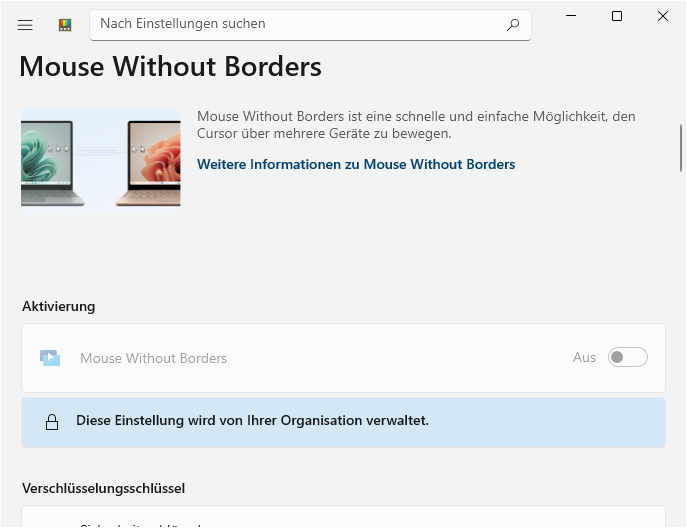Click the description text about moving the cursor
The image size is (687, 528).
[x=416, y=125]
